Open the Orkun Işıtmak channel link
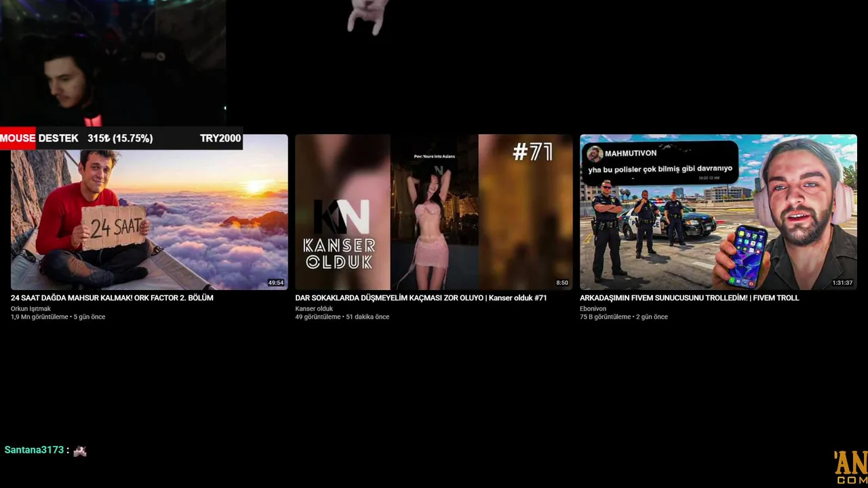868x488 pixels. point(31,308)
